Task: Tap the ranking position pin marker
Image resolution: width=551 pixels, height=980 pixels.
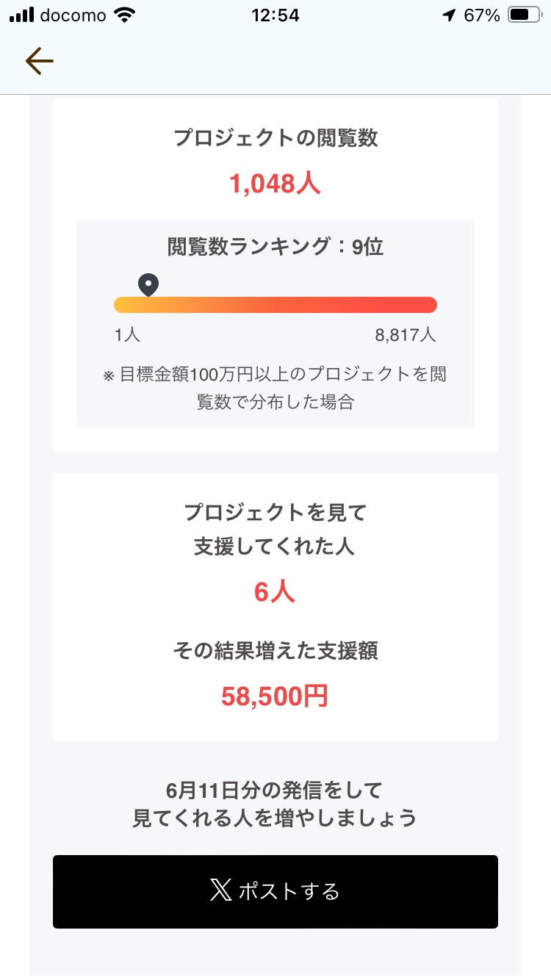Action: [148, 284]
